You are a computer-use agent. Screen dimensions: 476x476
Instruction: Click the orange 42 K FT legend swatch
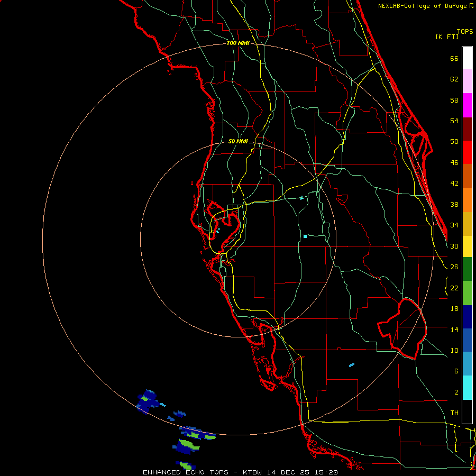click(x=467, y=200)
